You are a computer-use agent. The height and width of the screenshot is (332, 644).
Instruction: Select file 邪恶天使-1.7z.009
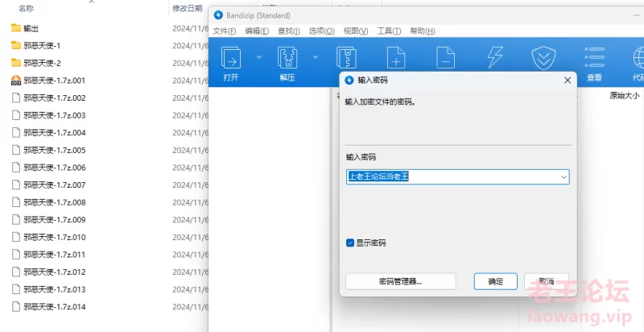pyautogui.click(x=55, y=220)
